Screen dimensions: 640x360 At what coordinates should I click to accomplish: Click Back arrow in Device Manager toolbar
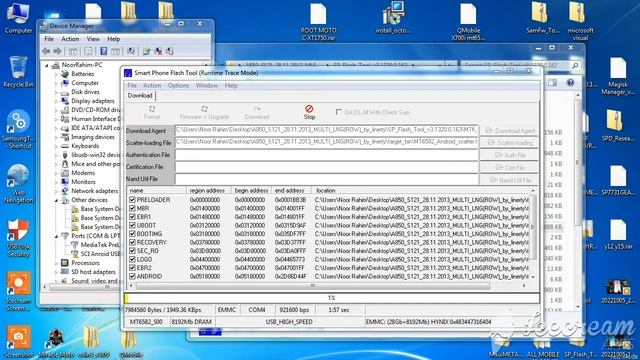(x=46, y=51)
